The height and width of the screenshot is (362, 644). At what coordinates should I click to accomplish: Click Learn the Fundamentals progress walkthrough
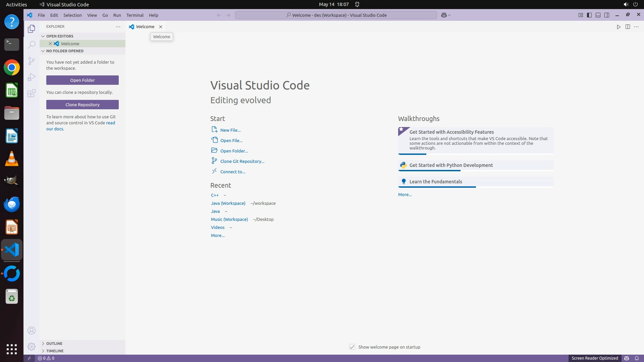pyautogui.click(x=435, y=182)
